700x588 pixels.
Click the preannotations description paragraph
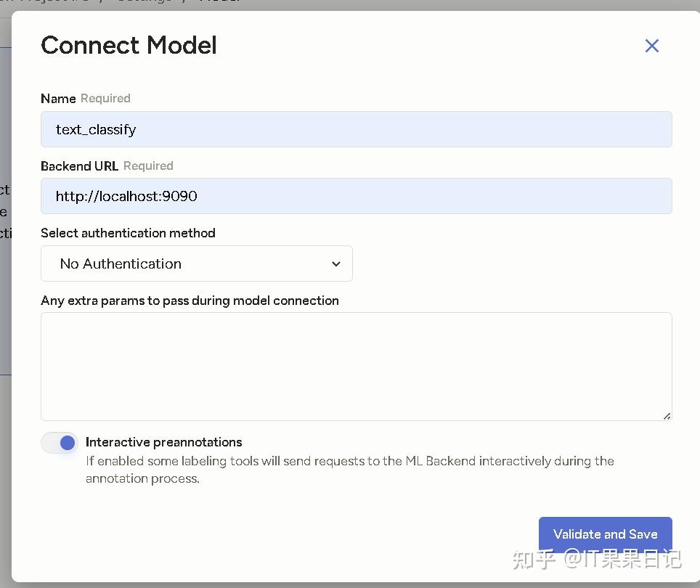(349, 470)
